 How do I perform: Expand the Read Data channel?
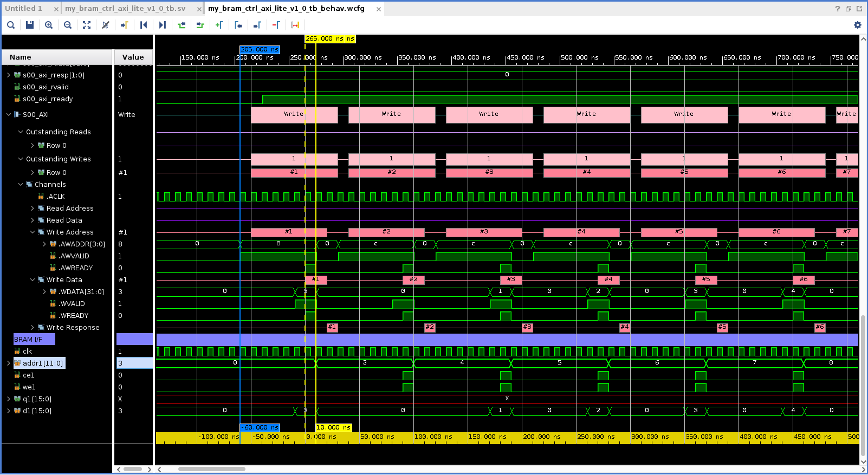[x=33, y=220]
